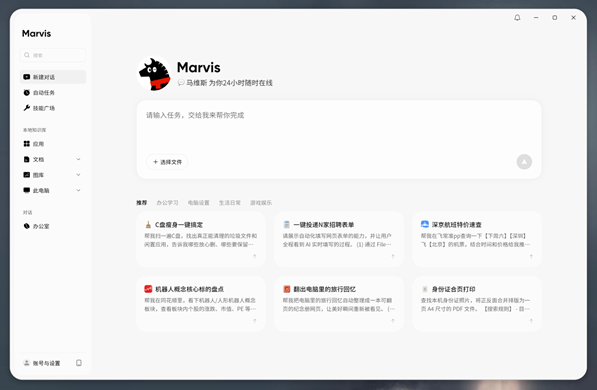Focus the sidebar search box
Screen dimensions: 597x390
pyautogui.click(x=53, y=55)
